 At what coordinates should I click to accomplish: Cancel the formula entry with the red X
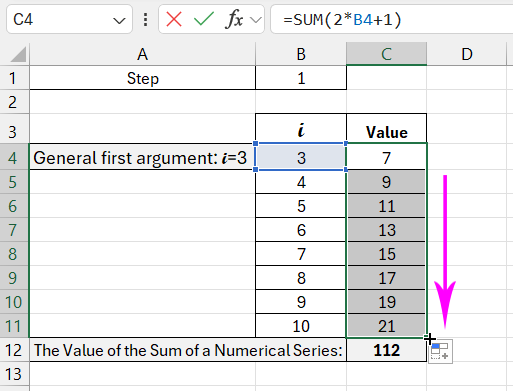(174, 19)
